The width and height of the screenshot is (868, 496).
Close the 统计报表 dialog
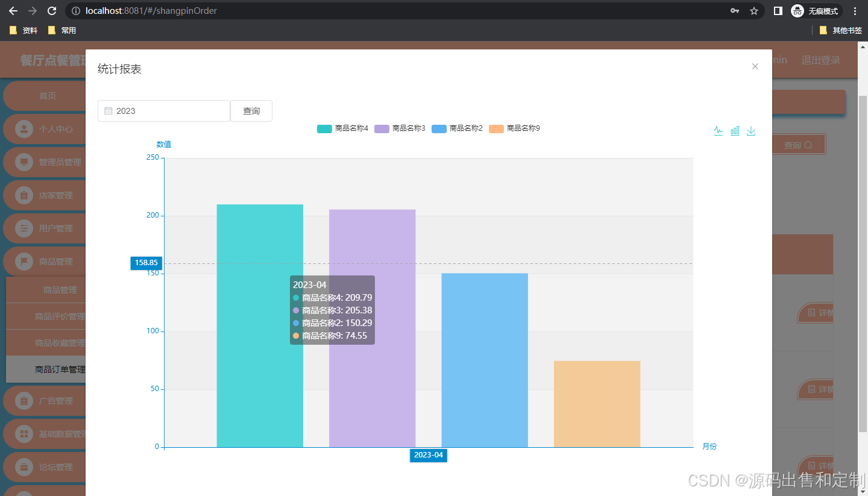coord(755,66)
